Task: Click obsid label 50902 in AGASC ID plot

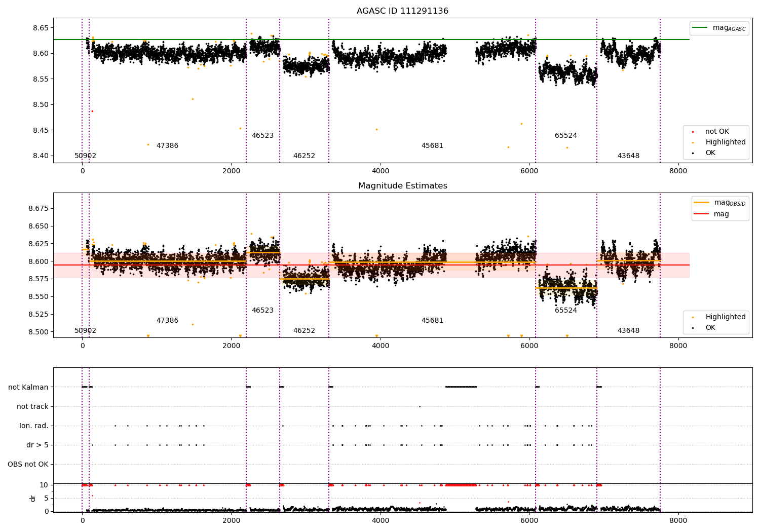Action: click(x=85, y=156)
